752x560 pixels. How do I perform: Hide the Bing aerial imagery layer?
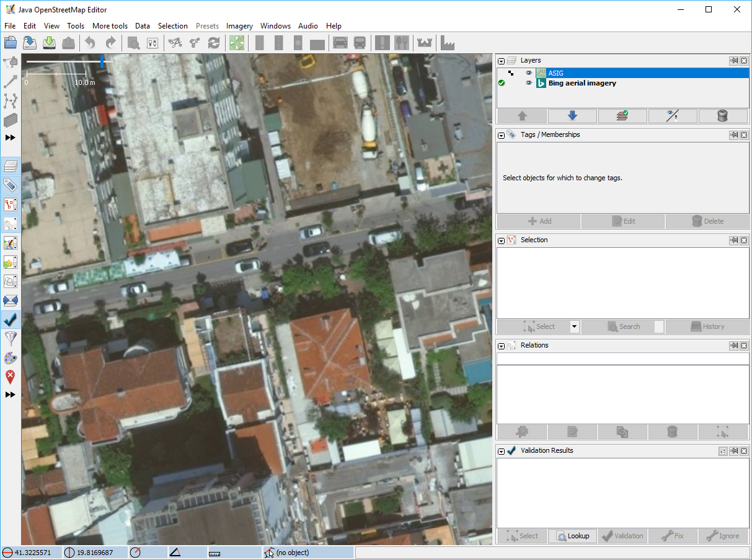(x=529, y=83)
